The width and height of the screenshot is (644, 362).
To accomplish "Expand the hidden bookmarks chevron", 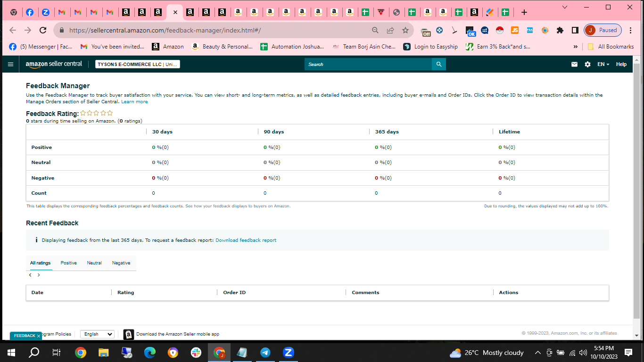I will (575, 47).
